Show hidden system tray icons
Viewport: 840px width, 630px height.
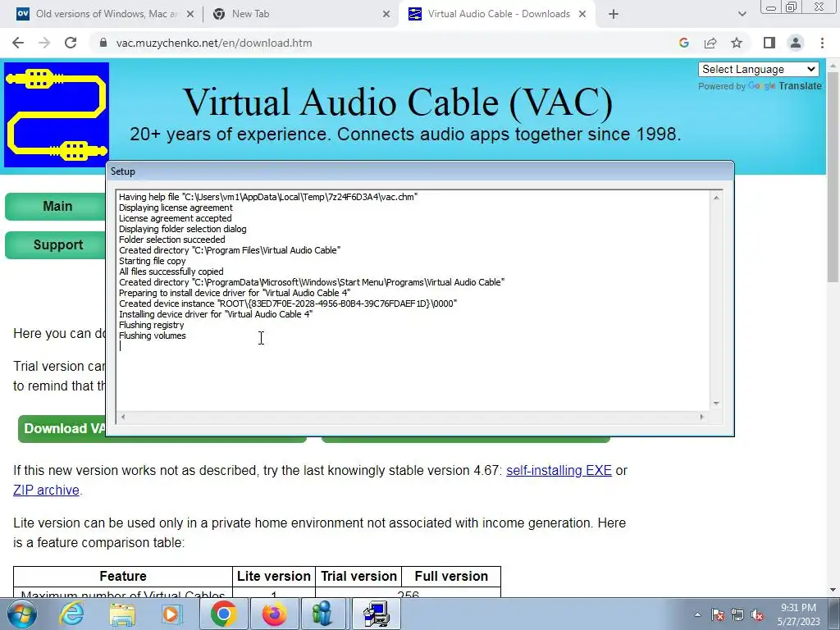click(697, 614)
